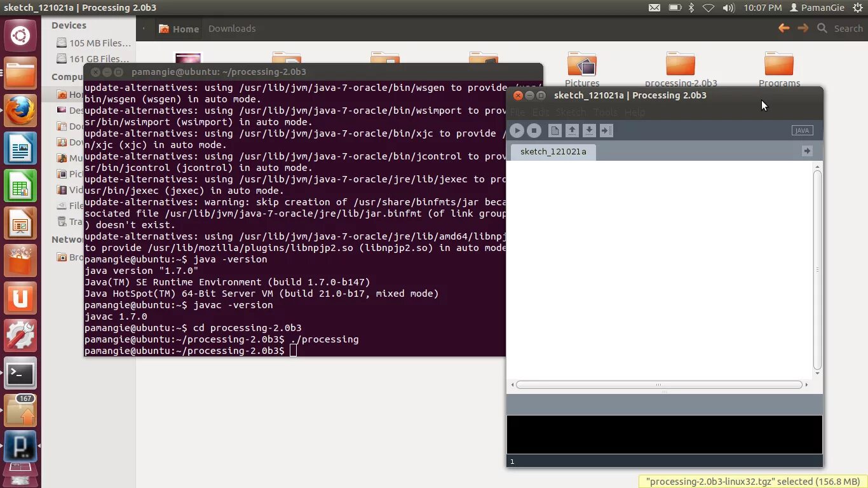Launch LibreOffice Calc from the launcher
868x488 pixels.
(20, 186)
